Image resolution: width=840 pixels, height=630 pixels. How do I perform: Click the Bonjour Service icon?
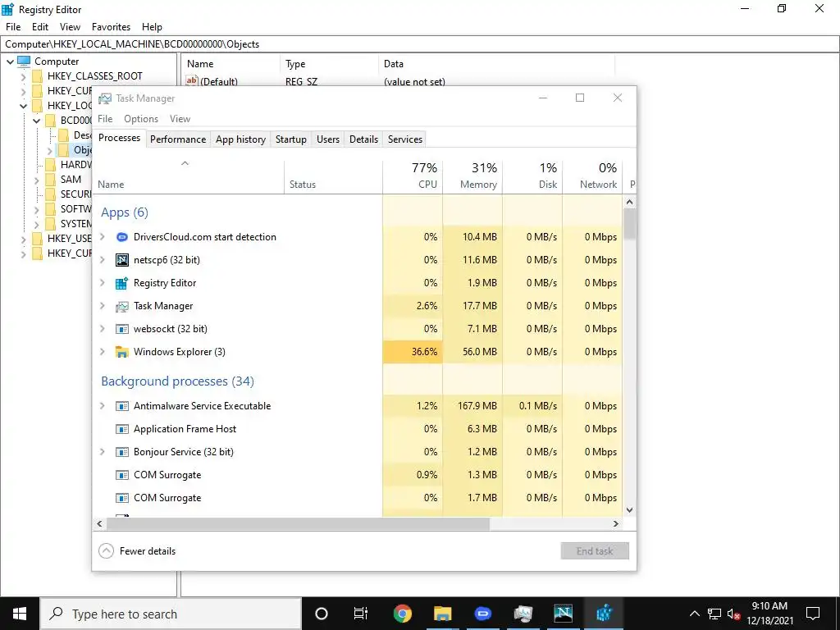click(122, 452)
